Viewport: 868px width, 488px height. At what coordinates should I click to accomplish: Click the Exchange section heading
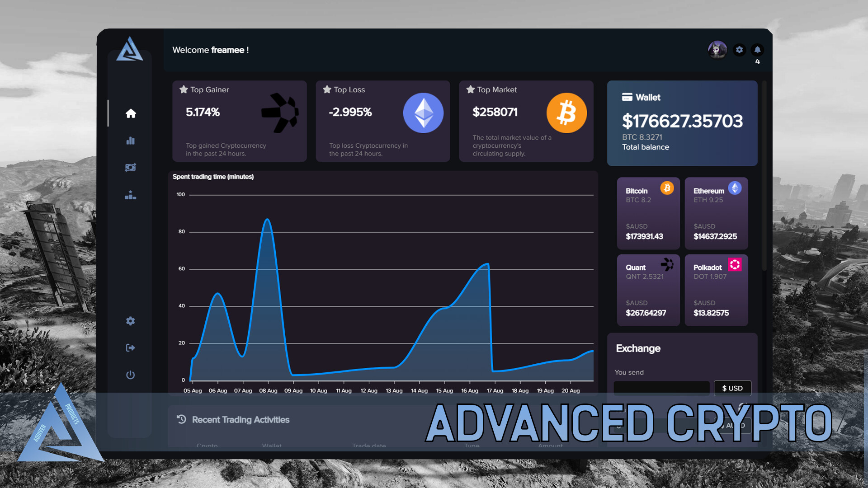click(638, 348)
